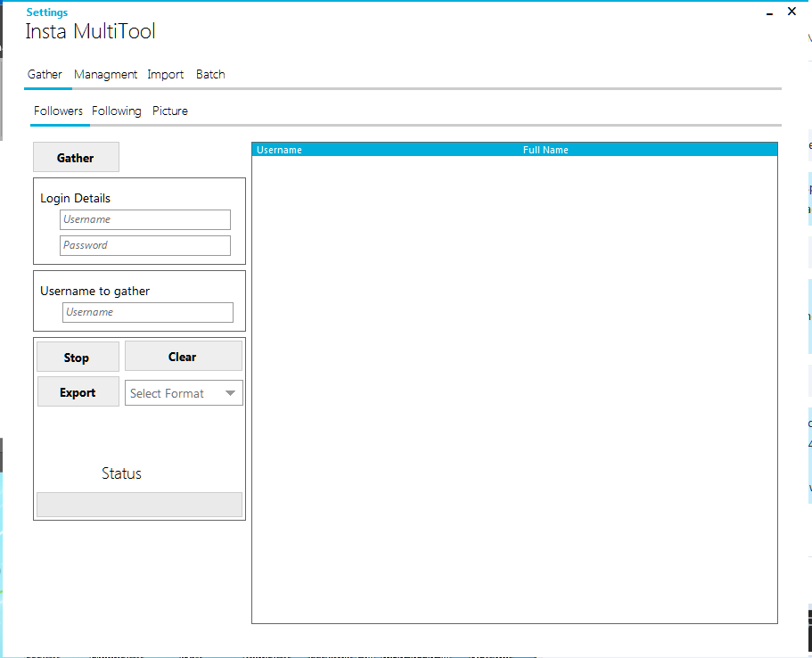Click the Stop button
812x658 pixels.
pyautogui.click(x=78, y=357)
